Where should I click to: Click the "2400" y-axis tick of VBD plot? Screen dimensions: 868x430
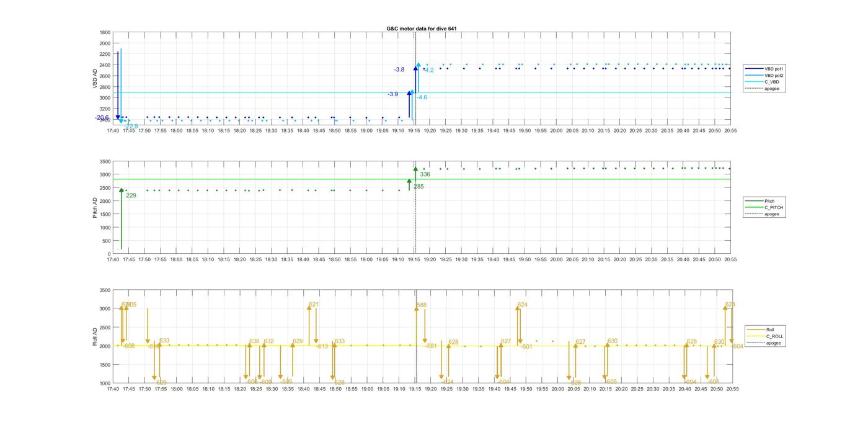[x=105, y=65]
